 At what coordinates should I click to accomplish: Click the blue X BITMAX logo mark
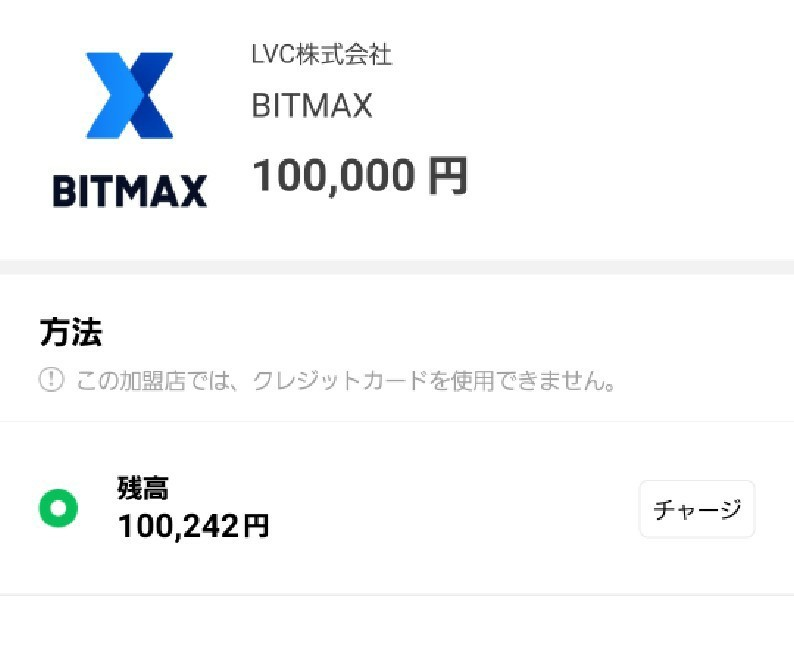130,95
